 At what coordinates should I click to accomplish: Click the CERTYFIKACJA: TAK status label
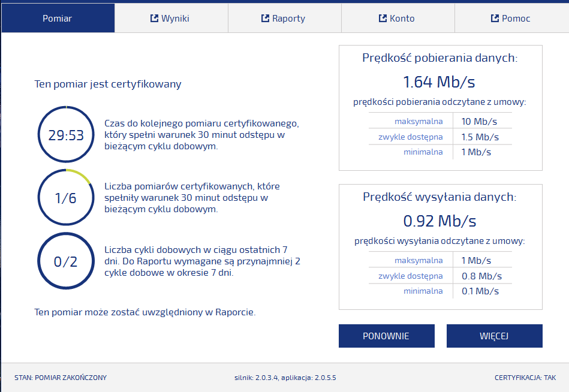pos(525,378)
